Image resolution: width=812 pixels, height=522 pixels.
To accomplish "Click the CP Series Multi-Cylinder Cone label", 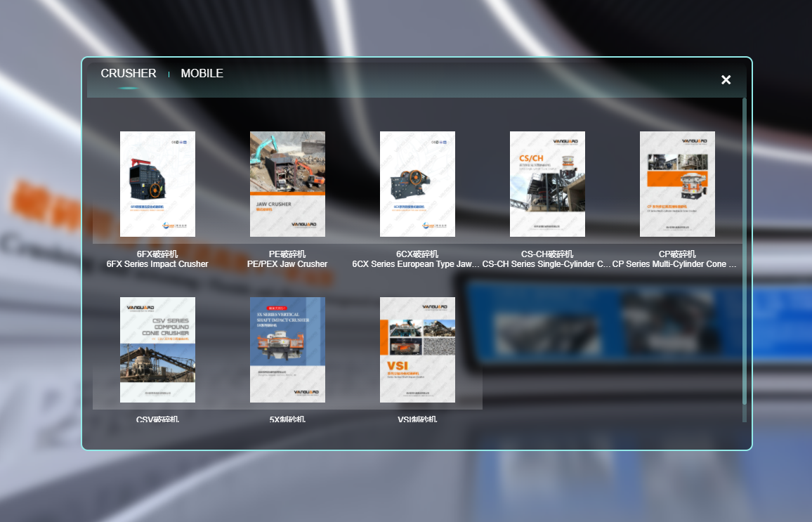I will point(675,264).
